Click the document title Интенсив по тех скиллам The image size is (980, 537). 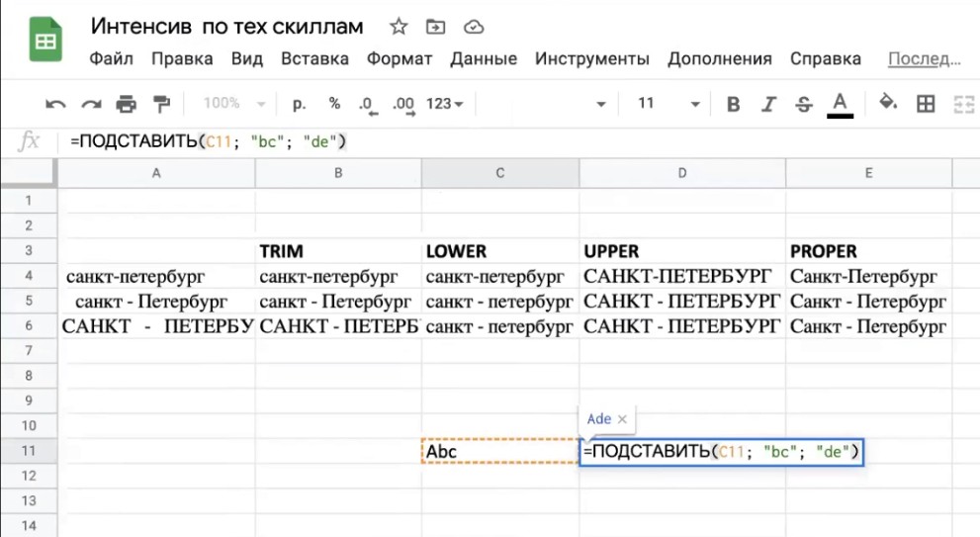click(226, 27)
